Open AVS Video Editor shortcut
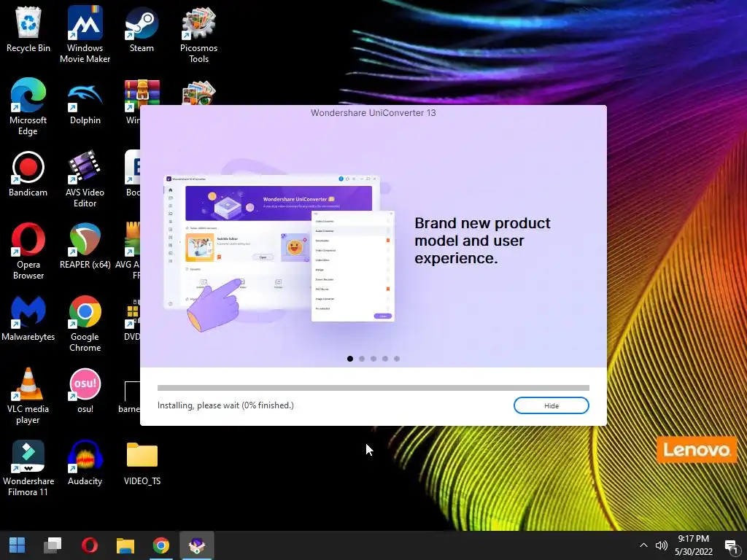Screen dimensions: 747x560 pyautogui.click(x=85, y=179)
